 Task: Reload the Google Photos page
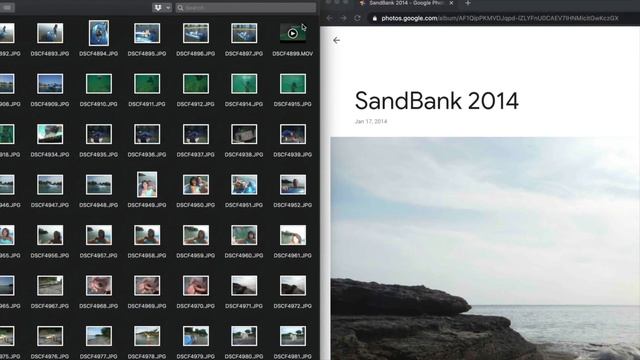coord(357,18)
